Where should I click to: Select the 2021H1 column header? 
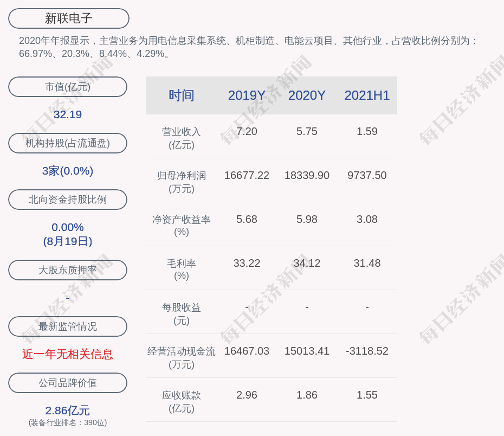click(x=367, y=95)
